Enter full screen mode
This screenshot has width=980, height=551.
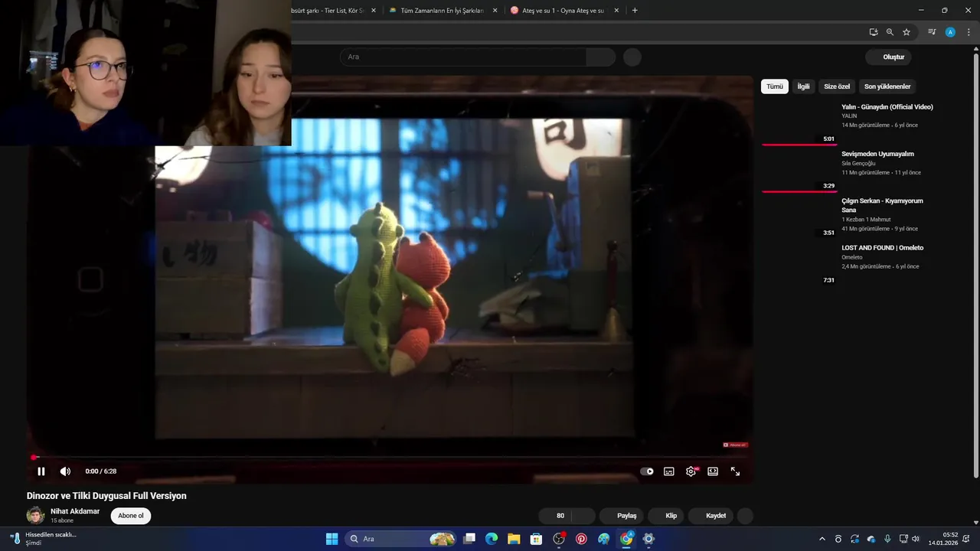click(735, 471)
